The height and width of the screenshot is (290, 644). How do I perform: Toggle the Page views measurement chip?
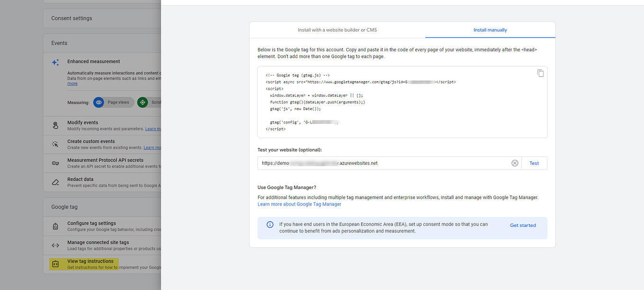click(113, 102)
